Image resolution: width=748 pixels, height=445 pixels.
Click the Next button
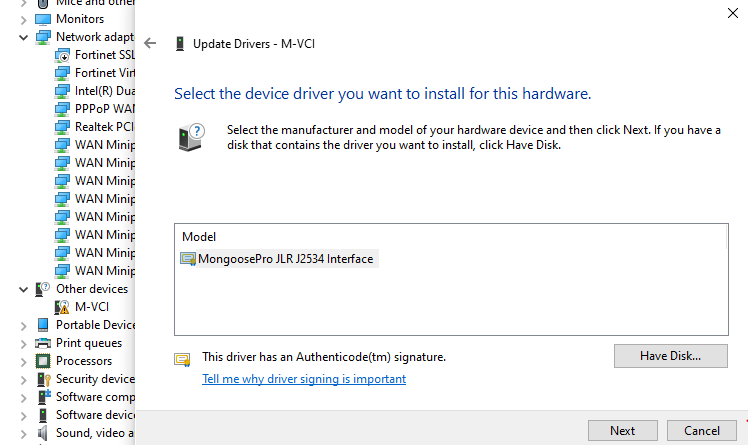coord(623,431)
